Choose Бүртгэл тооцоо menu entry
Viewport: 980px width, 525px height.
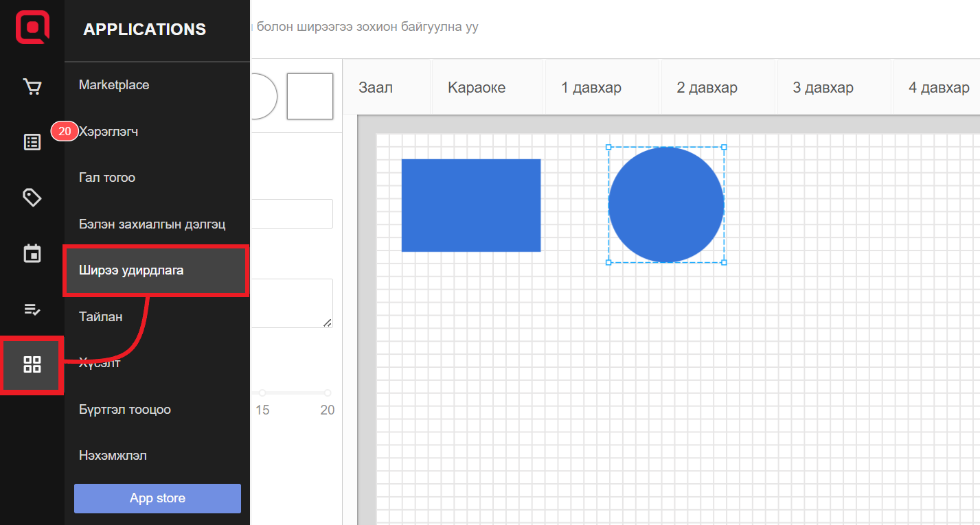[125, 410]
